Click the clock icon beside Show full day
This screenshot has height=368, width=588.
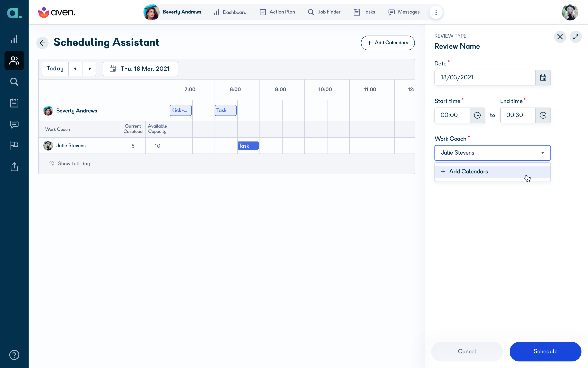(x=51, y=164)
